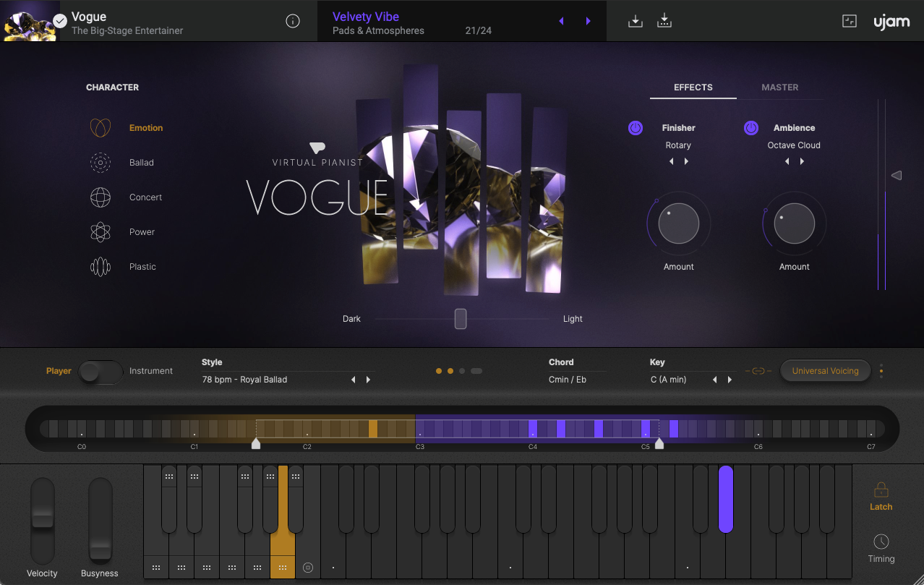Screen dimensions: 924x585
Task: Choose the Power character label
Action: click(142, 232)
